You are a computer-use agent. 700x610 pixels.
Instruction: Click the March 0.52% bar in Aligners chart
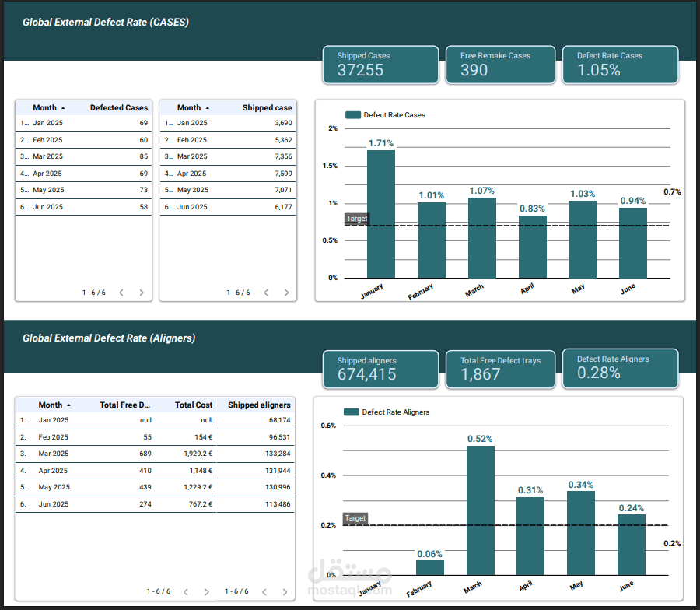[481, 510]
